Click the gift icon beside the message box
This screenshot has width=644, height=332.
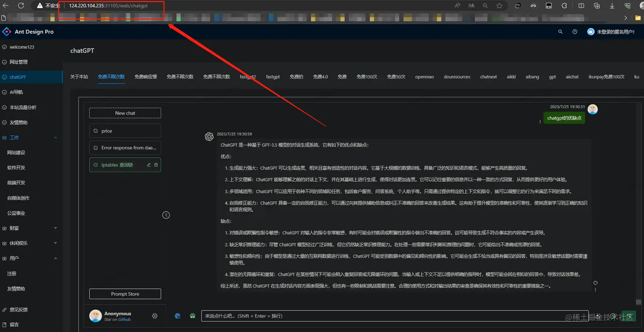pos(193,316)
